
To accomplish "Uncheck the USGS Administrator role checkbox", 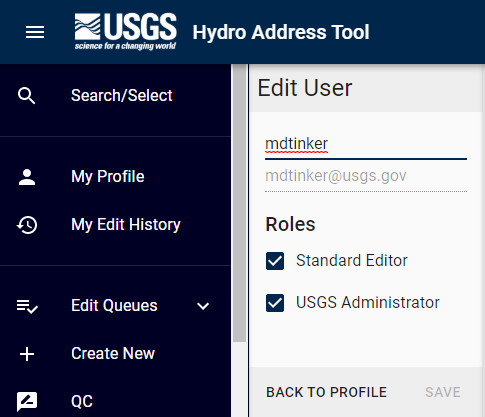I will tap(275, 303).
